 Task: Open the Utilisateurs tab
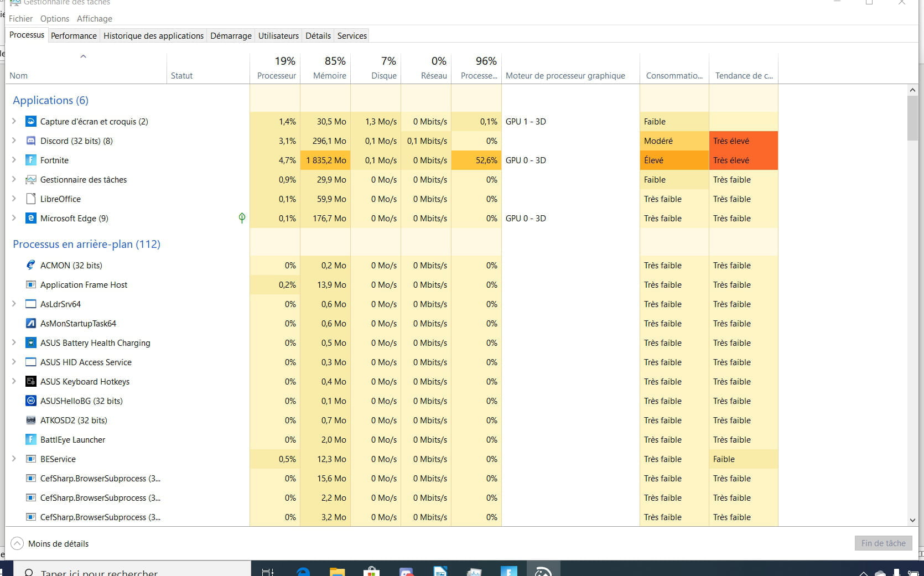coord(278,35)
